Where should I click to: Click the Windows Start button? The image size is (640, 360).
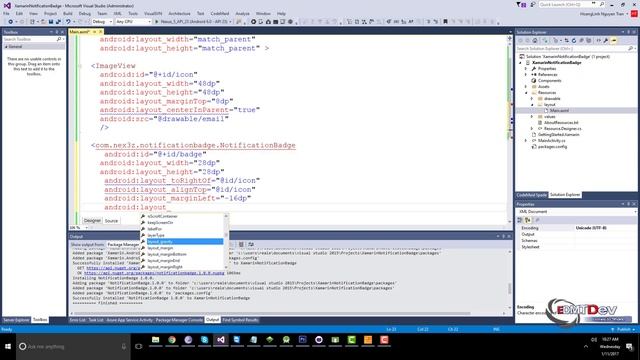click(x=8, y=347)
